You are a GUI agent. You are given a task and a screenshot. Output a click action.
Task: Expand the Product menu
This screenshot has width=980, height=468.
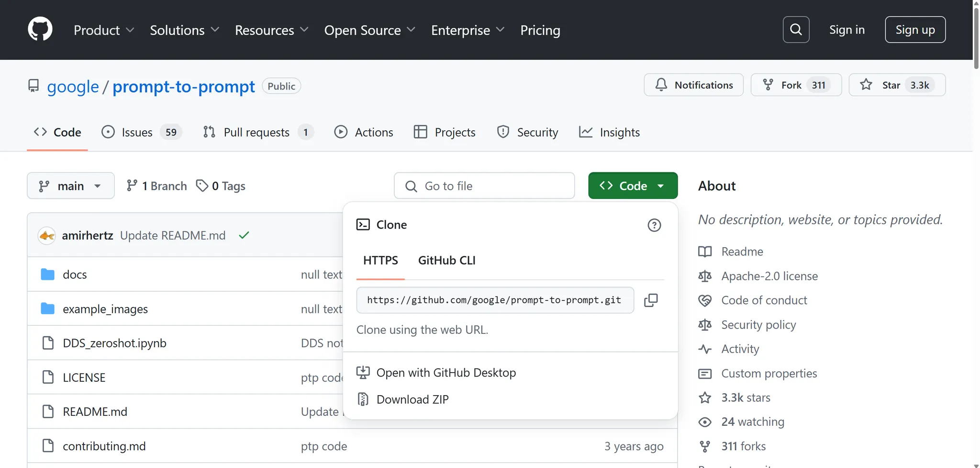pyautogui.click(x=103, y=30)
